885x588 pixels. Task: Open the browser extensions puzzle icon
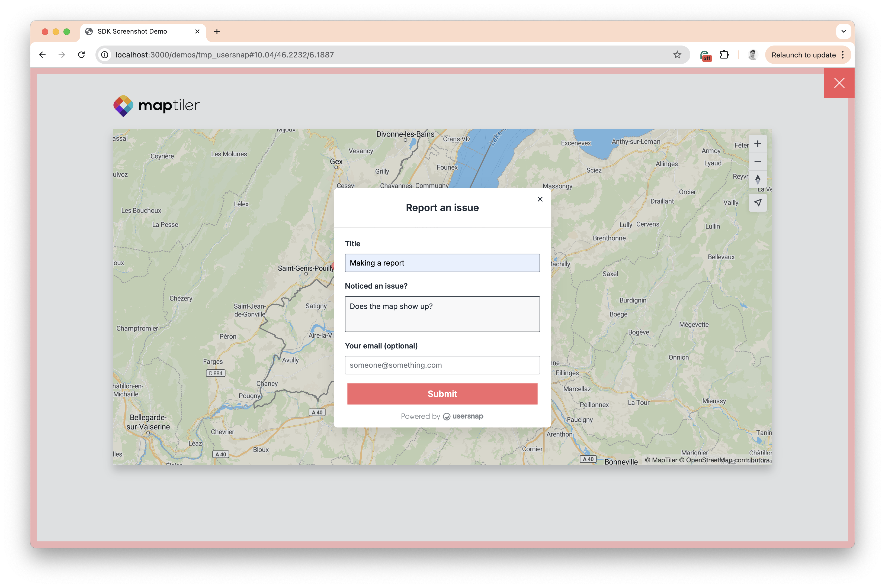tap(724, 55)
